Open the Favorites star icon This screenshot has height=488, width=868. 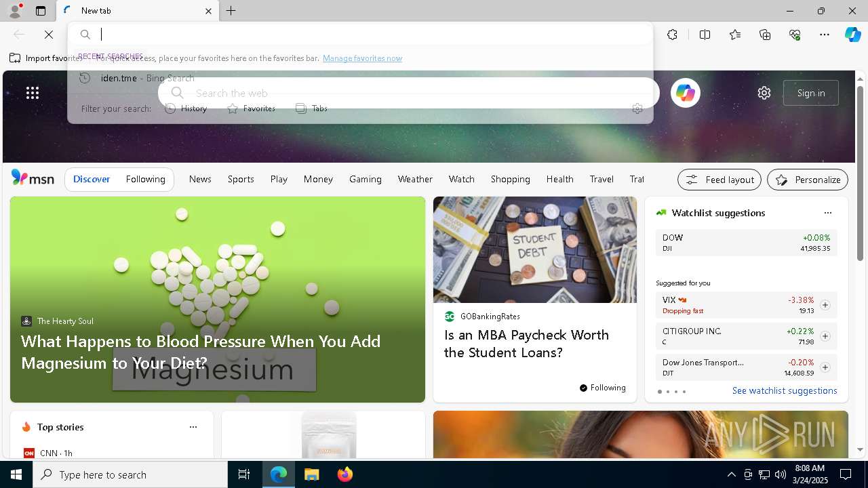pos(735,35)
